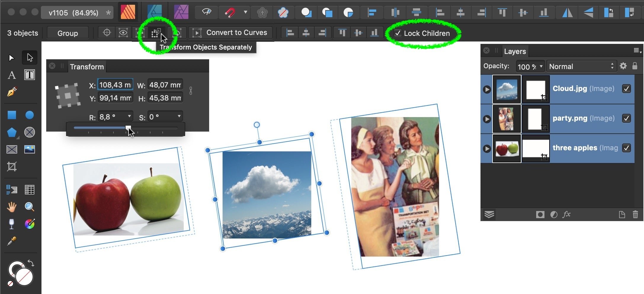
Task: Click the Publisher persona icon
Action: pos(128,12)
